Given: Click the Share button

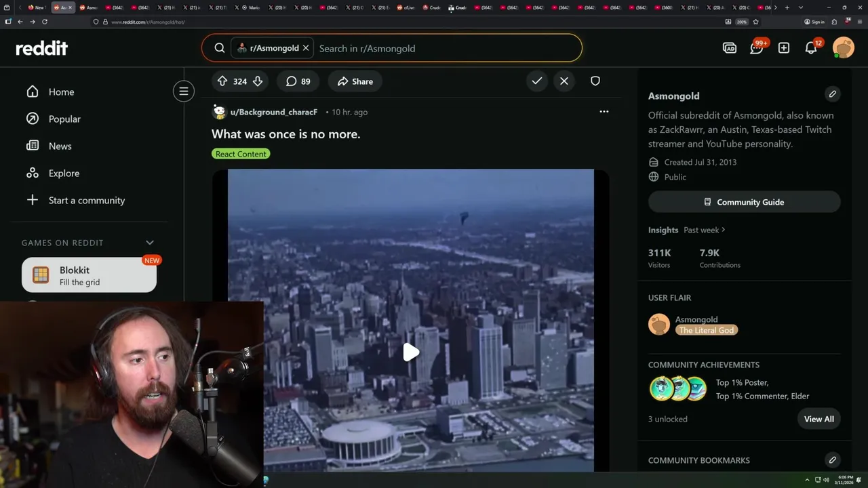Looking at the screenshot, I should coord(355,81).
